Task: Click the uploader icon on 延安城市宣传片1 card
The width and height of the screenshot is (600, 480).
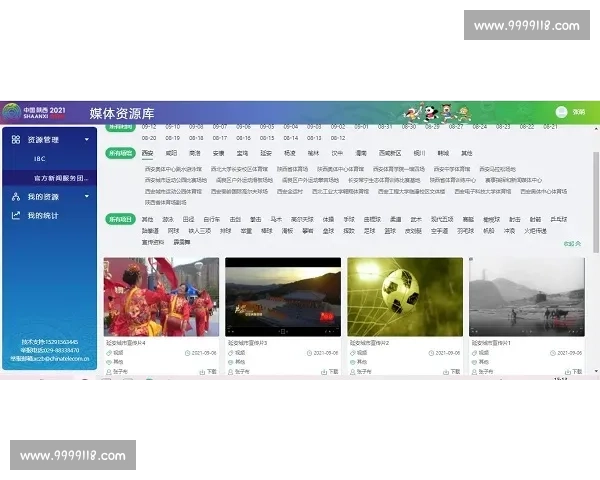Action: tap(474, 372)
